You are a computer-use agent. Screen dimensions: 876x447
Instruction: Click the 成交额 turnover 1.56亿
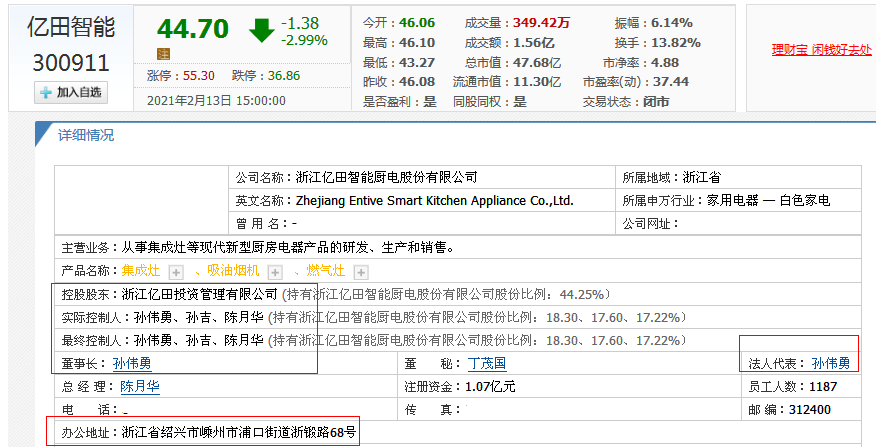(534, 43)
